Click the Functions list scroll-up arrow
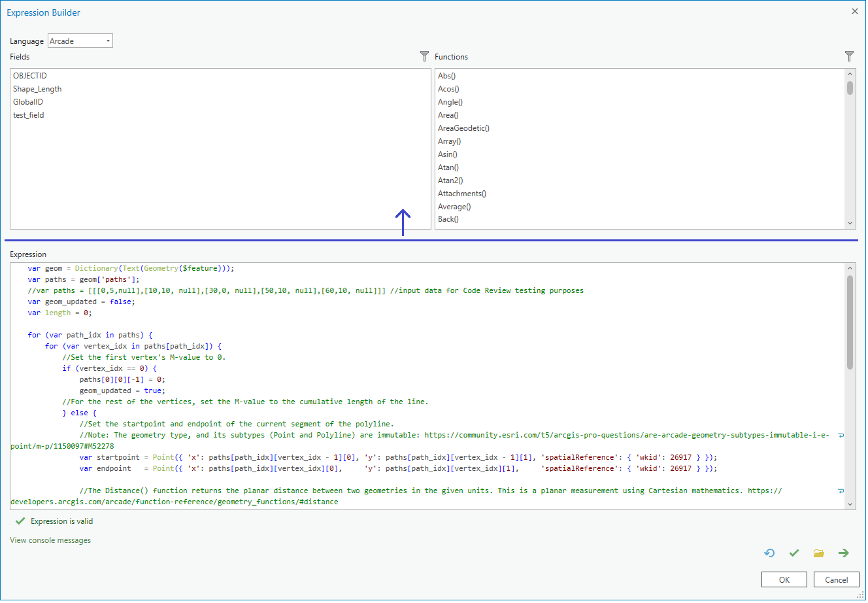 point(850,74)
